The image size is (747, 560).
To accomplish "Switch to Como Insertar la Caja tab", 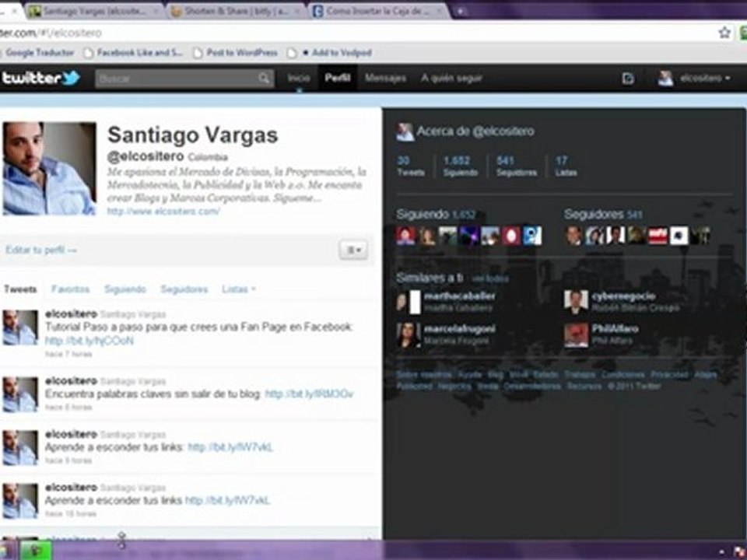I will (x=379, y=12).
